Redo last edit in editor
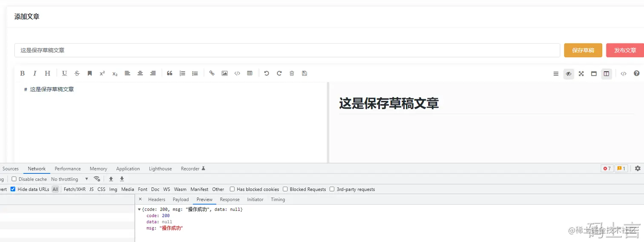Image resolution: width=644 pixels, height=242 pixels. (279, 73)
